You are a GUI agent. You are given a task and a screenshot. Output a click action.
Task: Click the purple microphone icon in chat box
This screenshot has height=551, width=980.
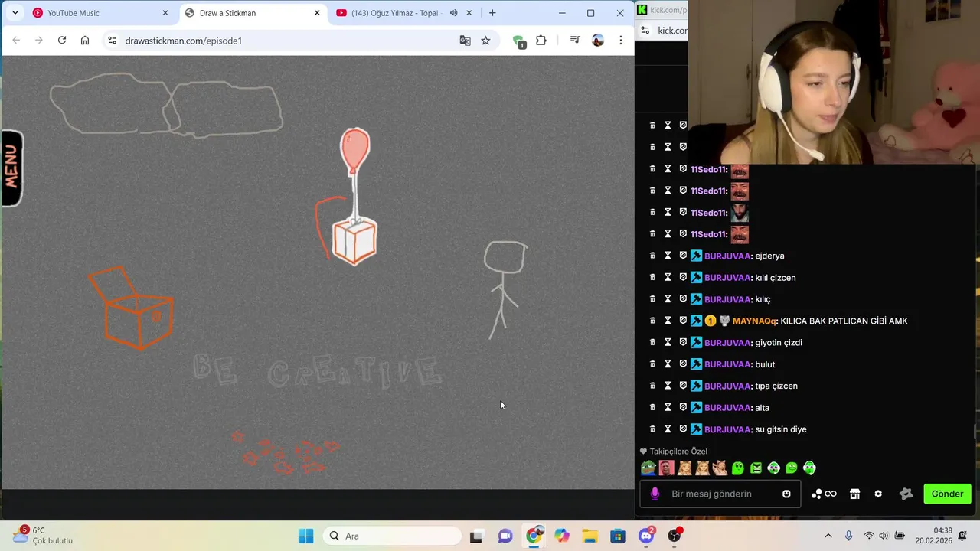[655, 494]
